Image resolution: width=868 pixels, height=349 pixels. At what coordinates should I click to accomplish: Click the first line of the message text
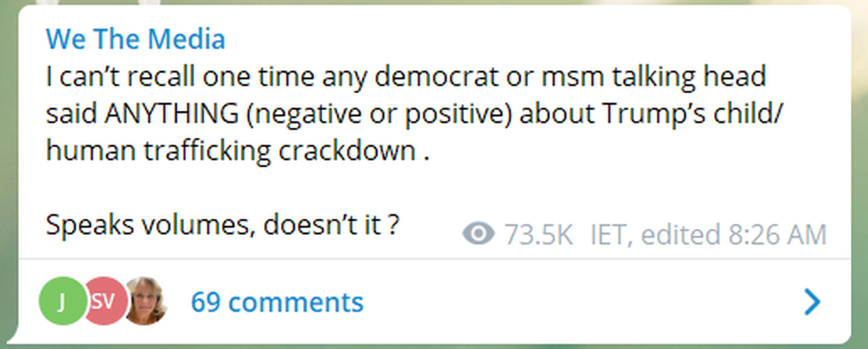click(x=406, y=77)
